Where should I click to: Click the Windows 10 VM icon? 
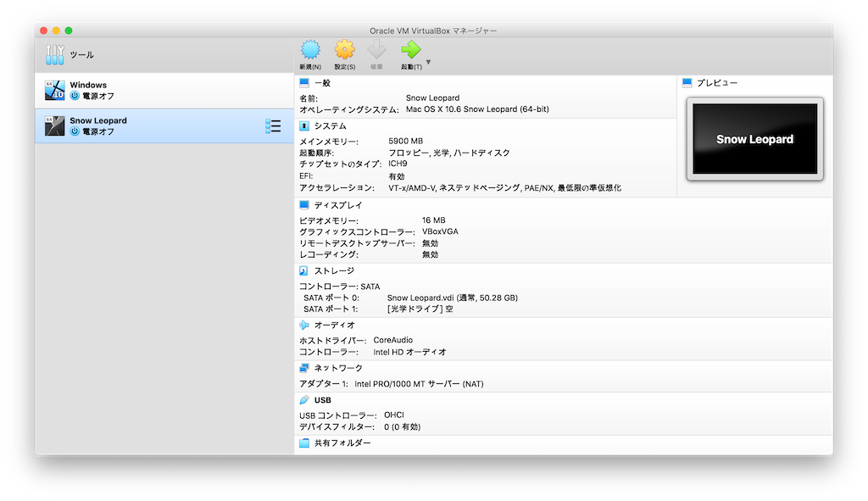click(55, 90)
